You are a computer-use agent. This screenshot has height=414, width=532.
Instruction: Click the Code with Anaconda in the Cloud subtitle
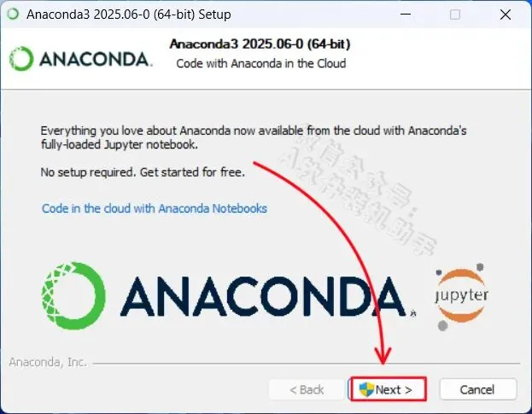tap(261, 63)
